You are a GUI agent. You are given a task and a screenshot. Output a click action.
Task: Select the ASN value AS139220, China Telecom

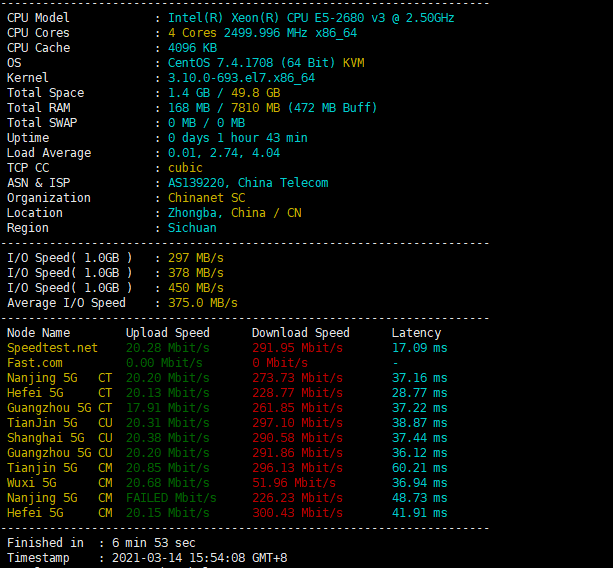coord(248,183)
